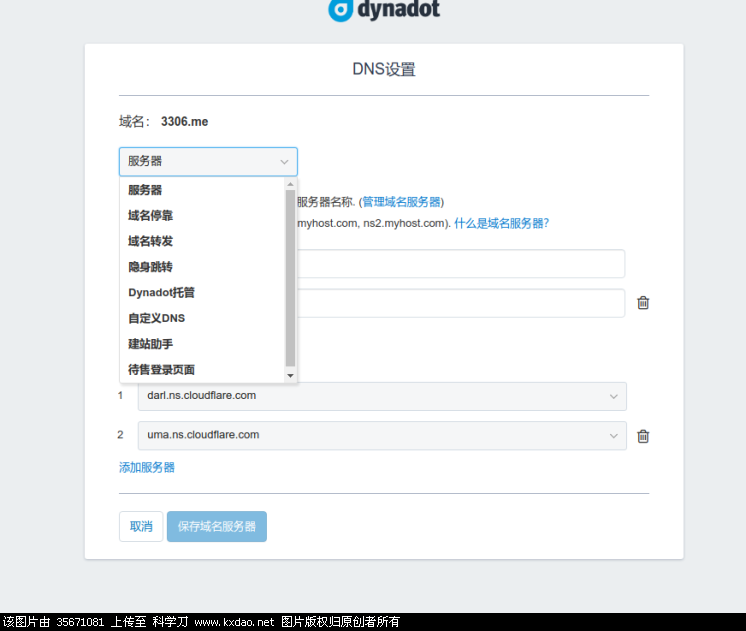Delete the second empty name server row

(643, 303)
